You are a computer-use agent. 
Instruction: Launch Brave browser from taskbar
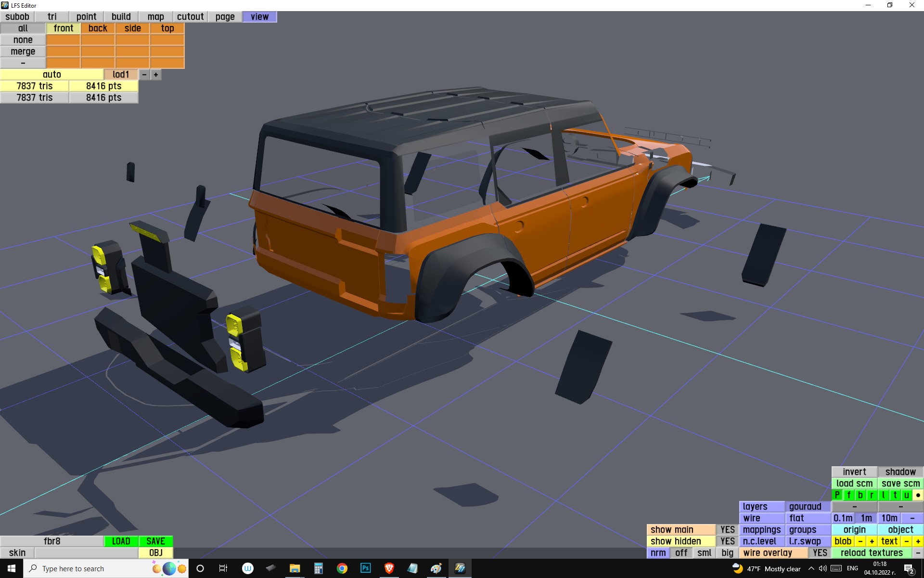389,568
